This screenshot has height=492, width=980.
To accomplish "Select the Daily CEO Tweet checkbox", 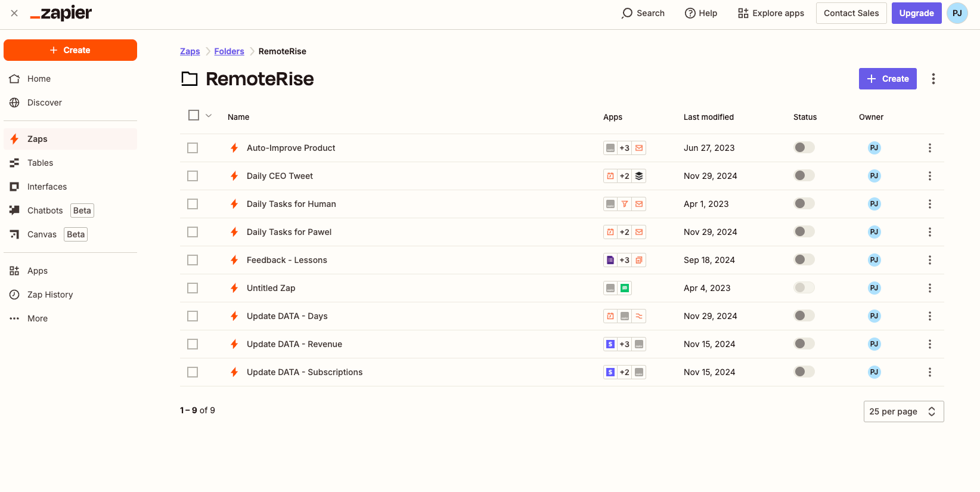I will [193, 176].
